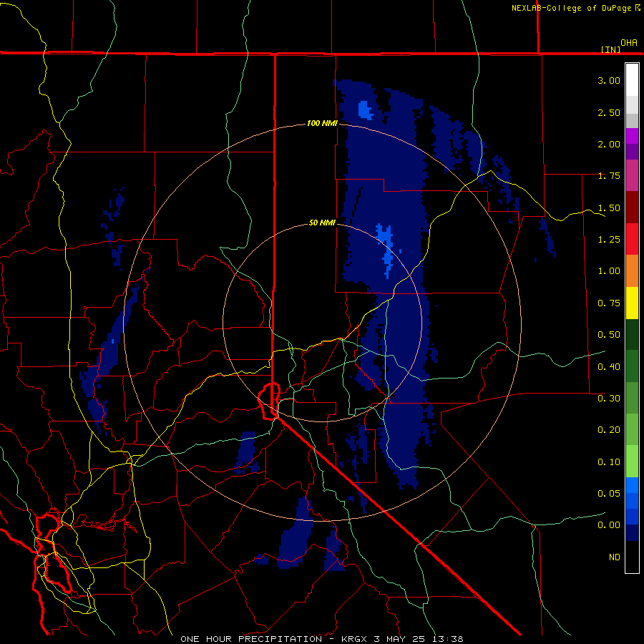Click the 1.00 legend value

tap(609, 271)
